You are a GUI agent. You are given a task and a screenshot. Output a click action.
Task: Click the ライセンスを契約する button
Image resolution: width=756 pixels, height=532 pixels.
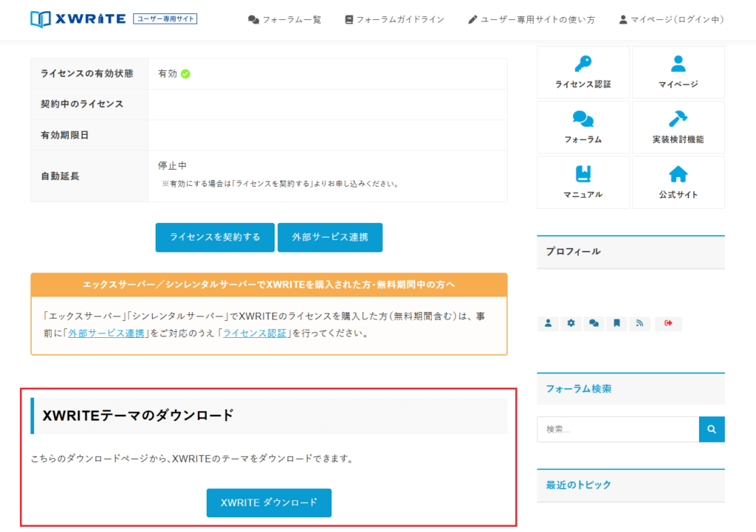coord(215,238)
